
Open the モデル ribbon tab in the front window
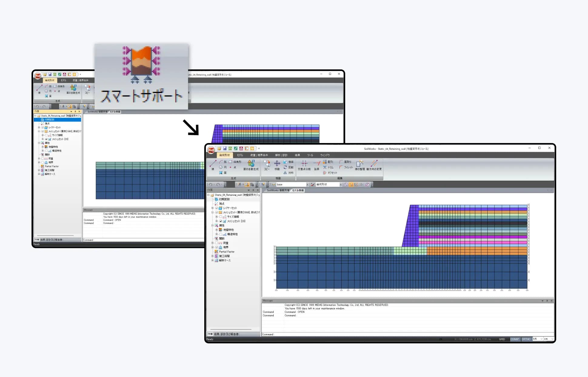(240, 155)
